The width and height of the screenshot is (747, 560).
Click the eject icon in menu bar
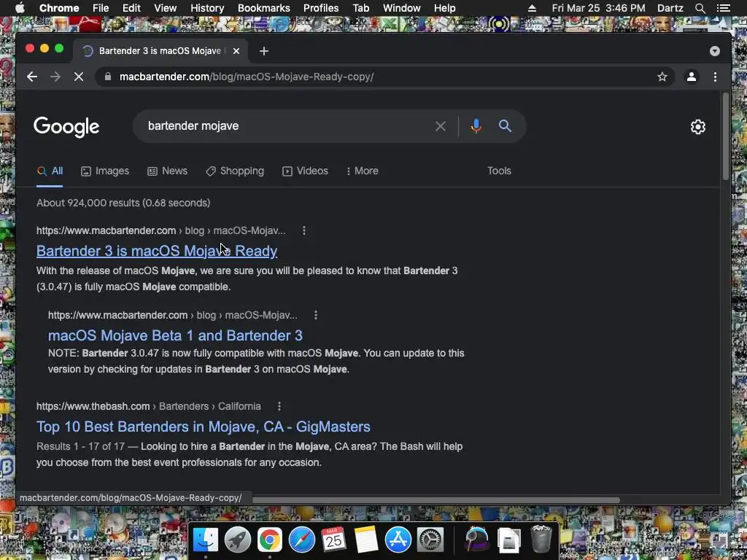[532, 8]
